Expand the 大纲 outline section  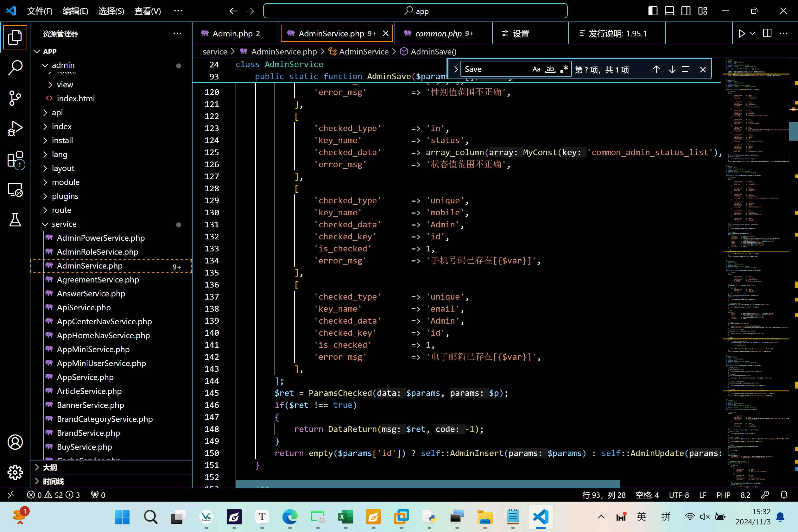[111, 467]
